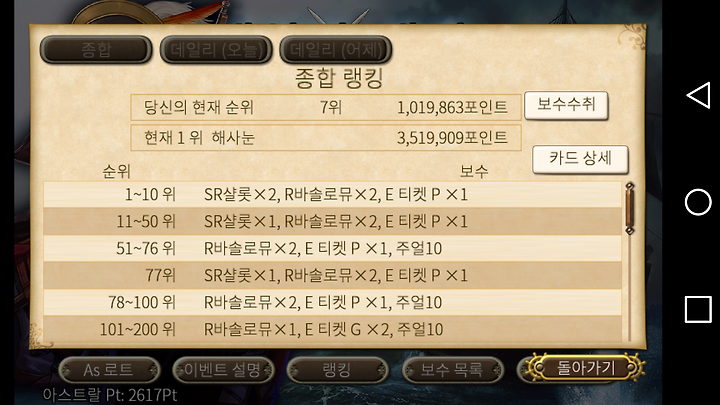Select the 78~100 위 reward row
The height and width of the screenshot is (405, 720).
coord(332,302)
